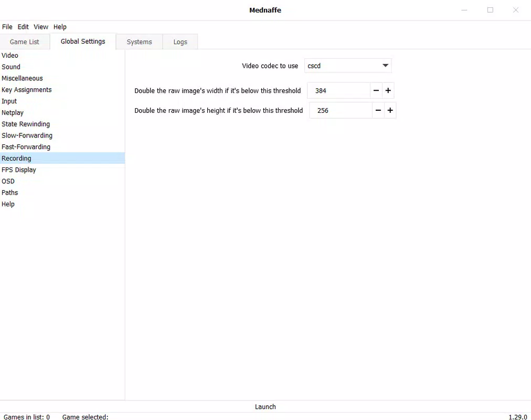
Task: Open the video codec dropdown
Action: [348, 66]
